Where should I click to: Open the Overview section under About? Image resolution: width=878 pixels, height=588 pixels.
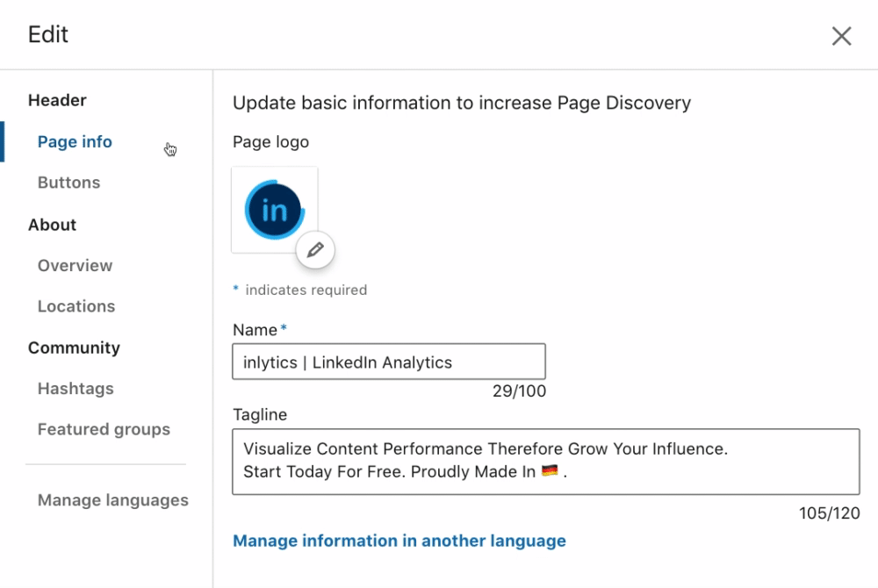75,266
